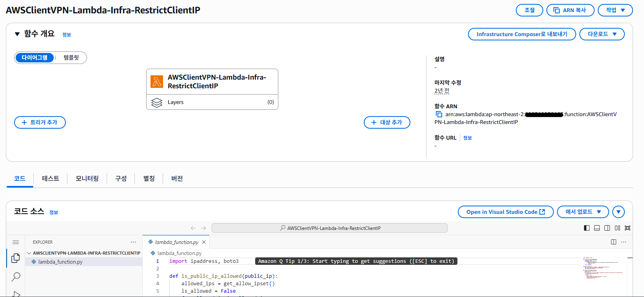The width and height of the screenshot is (644, 297).
Task: Open the Search view in the activity bar
Action: pyautogui.click(x=16, y=277)
